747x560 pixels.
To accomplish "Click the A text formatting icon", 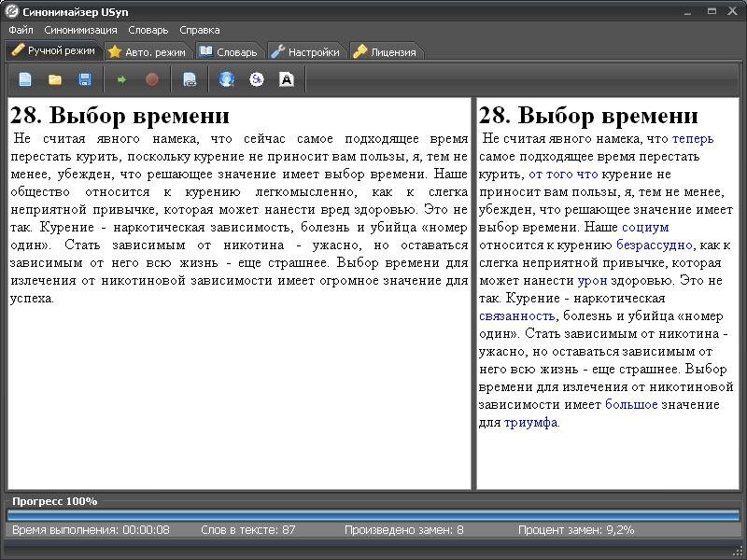I will (287, 79).
